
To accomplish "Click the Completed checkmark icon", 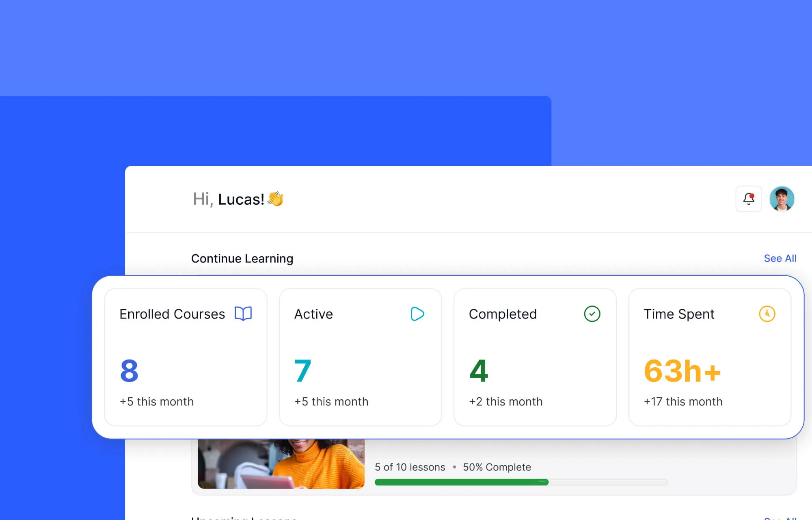I will pyautogui.click(x=592, y=314).
